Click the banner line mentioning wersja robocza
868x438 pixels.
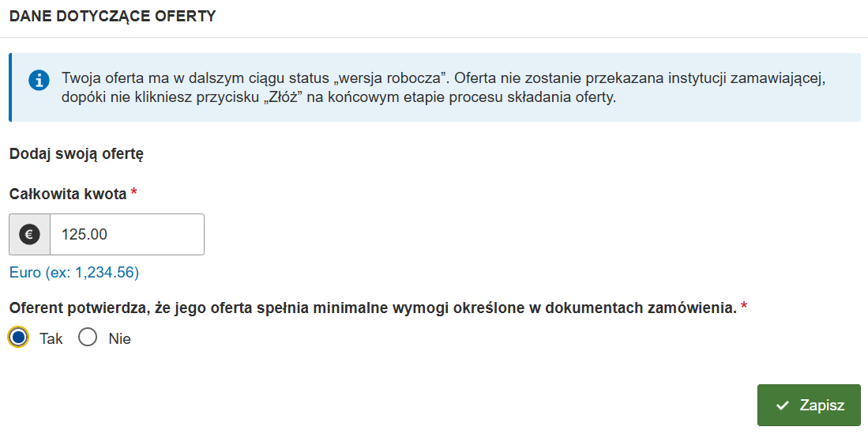[443, 78]
